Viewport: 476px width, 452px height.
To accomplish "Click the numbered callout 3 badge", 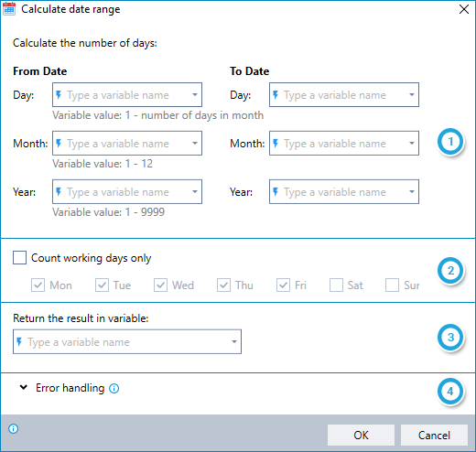I will pyautogui.click(x=450, y=338).
